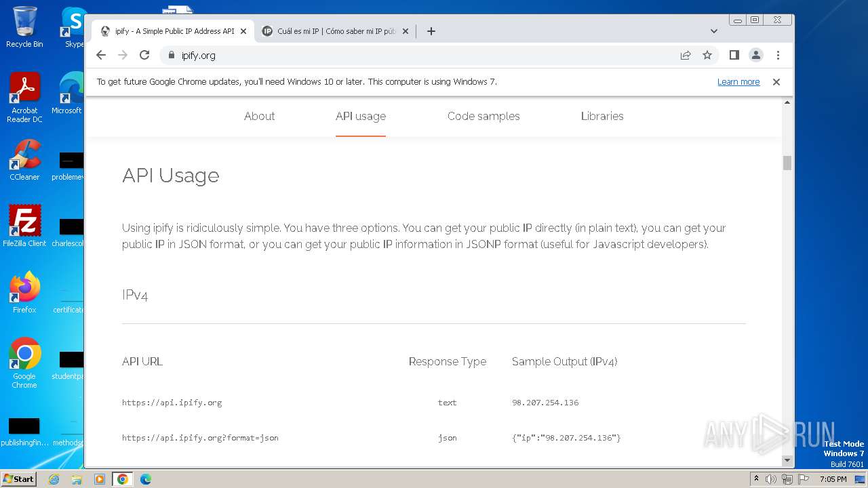The width and height of the screenshot is (868, 488).
Task: Click page scrollbar up arrow
Action: [787, 102]
